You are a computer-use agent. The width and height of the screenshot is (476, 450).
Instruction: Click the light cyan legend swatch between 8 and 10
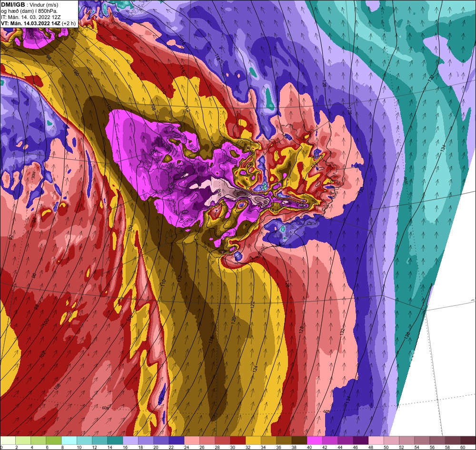coord(69,440)
